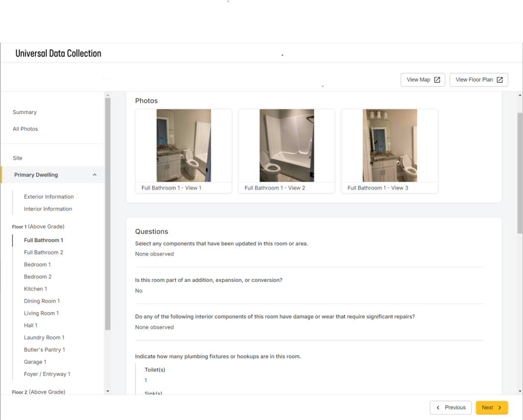Click Floor 1 (Above Grade) heading
Image resolution: width=523 pixels, height=420 pixels.
coord(38,226)
